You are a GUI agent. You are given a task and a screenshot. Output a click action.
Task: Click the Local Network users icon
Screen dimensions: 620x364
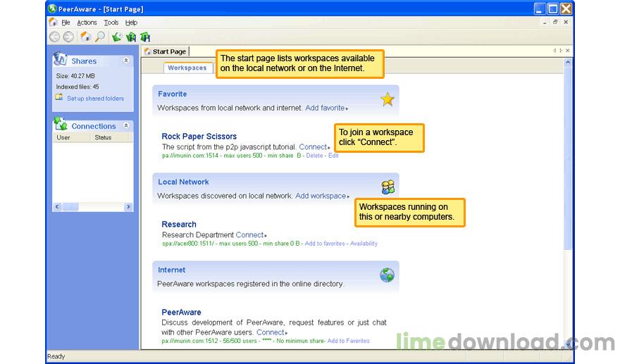(x=388, y=187)
